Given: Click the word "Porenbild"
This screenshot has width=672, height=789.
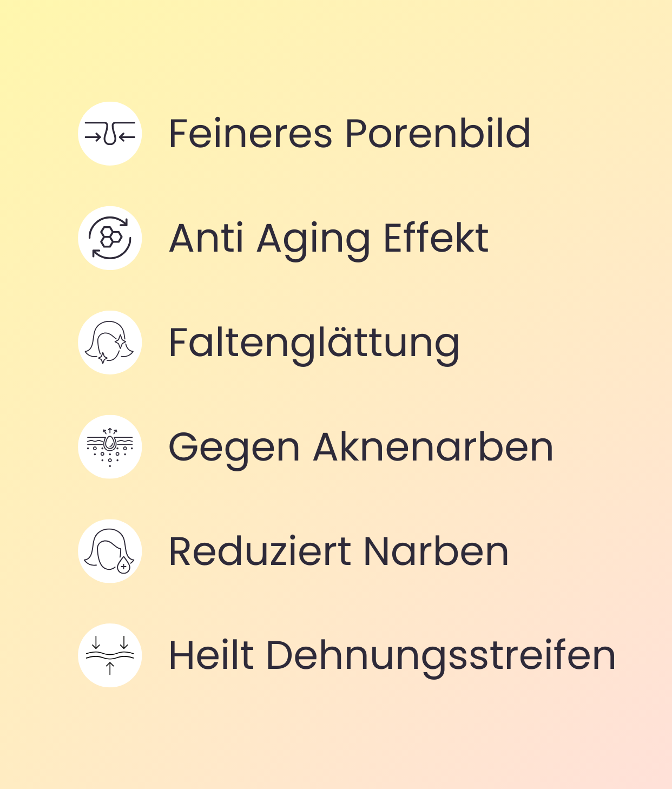Looking at the screenshot, I should [438, 134].
